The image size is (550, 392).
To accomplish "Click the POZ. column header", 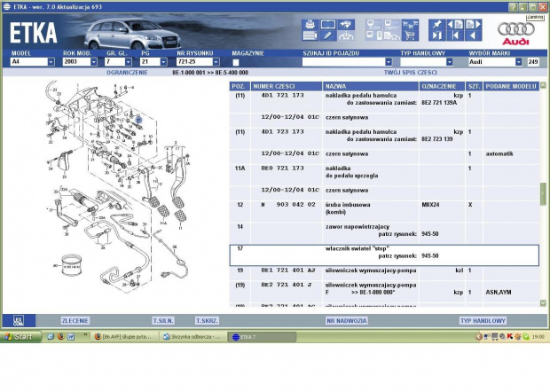I will pos(240,86).
